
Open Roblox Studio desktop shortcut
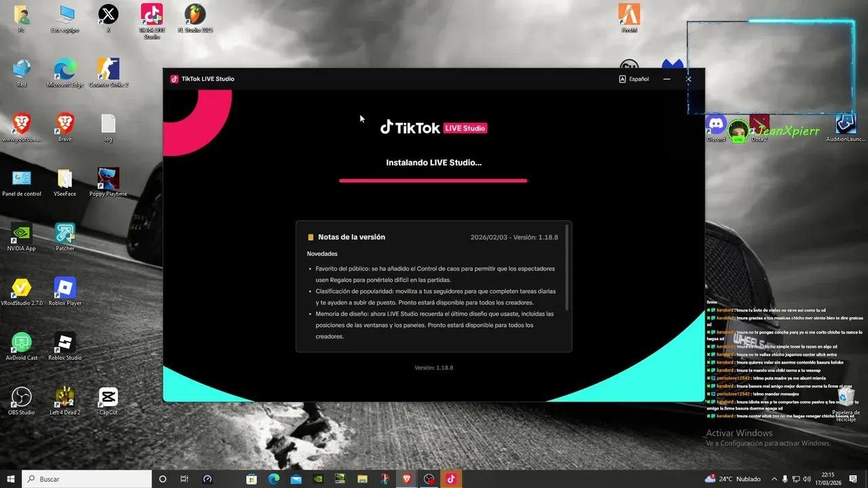coord(65,347)
